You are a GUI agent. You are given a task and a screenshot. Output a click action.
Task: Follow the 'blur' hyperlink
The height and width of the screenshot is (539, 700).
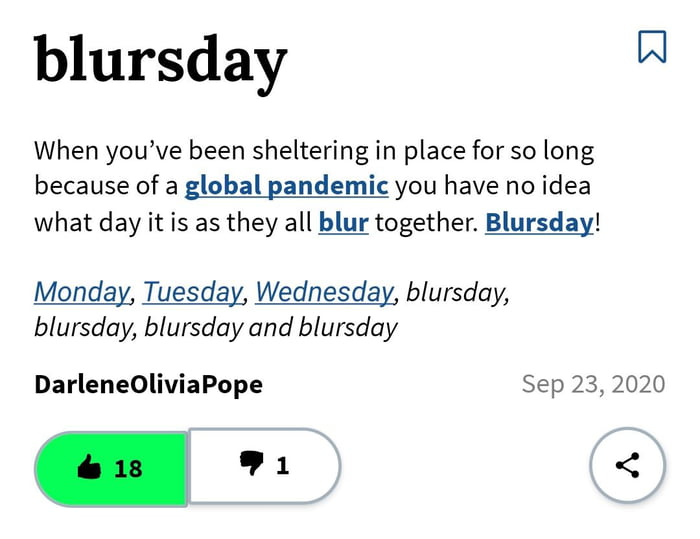[343, 221]
